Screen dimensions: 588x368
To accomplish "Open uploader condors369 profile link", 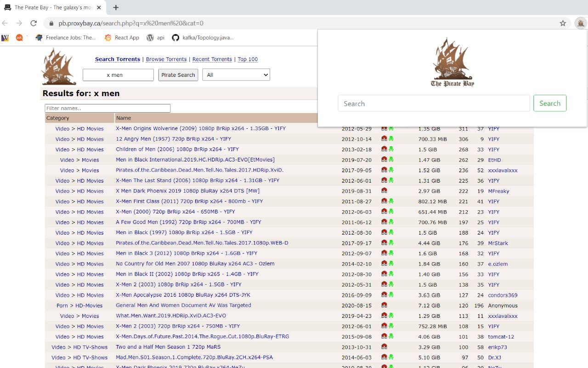I will [503, 295].
